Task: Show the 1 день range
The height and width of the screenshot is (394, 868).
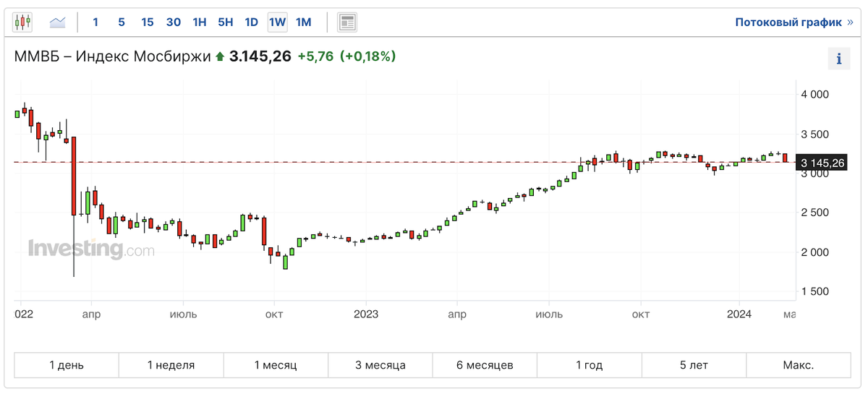Action: [x=67, y=365]
